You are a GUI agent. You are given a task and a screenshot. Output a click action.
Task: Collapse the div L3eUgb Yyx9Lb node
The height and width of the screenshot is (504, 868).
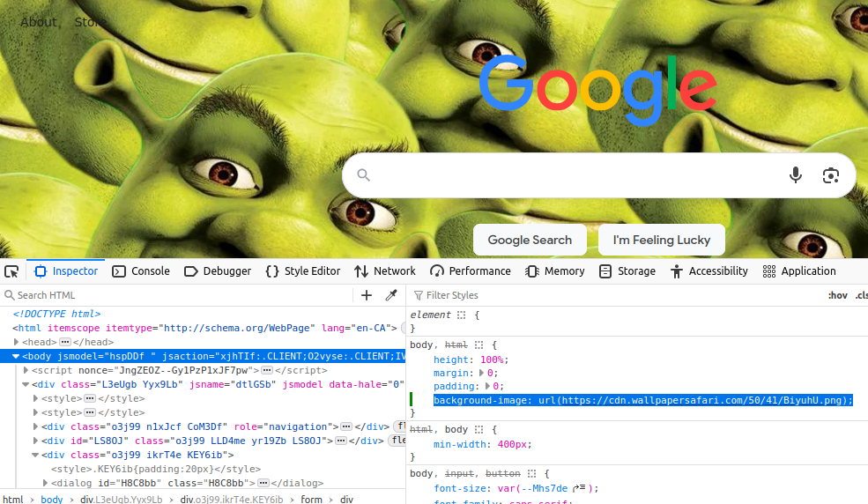click(26, 384)
